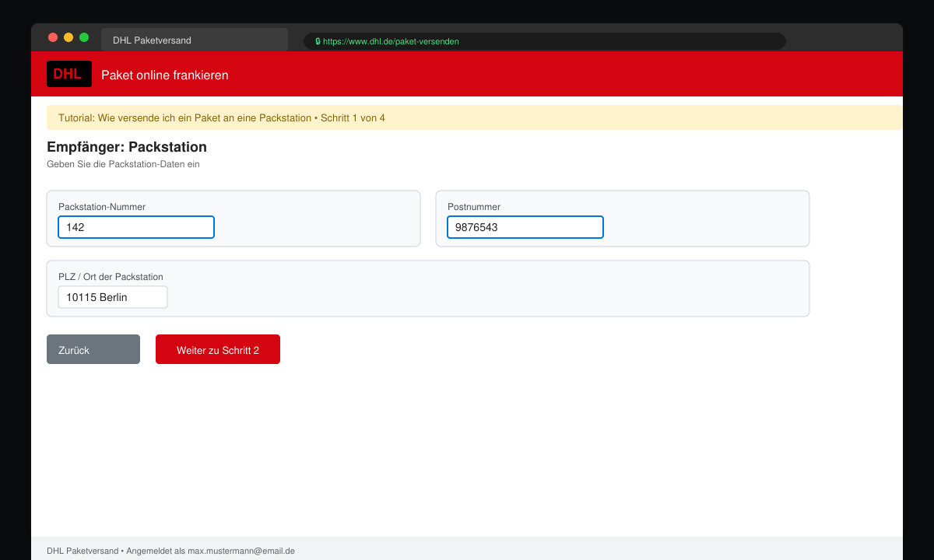The width and height of the screenshot is (934, 560).
Task: Focus the Postnummer input field
Action: pos(525,227)
